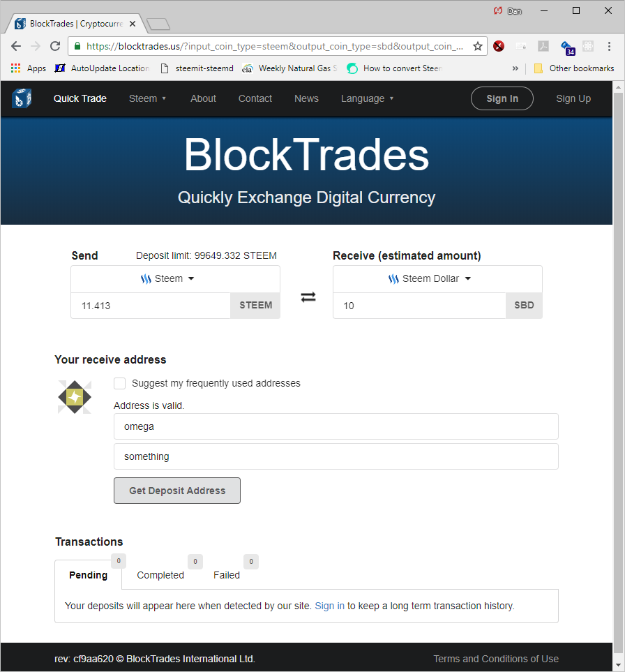The image size is (625, 672).
Task: Click the address identicon avatar image
Action: 75,397
